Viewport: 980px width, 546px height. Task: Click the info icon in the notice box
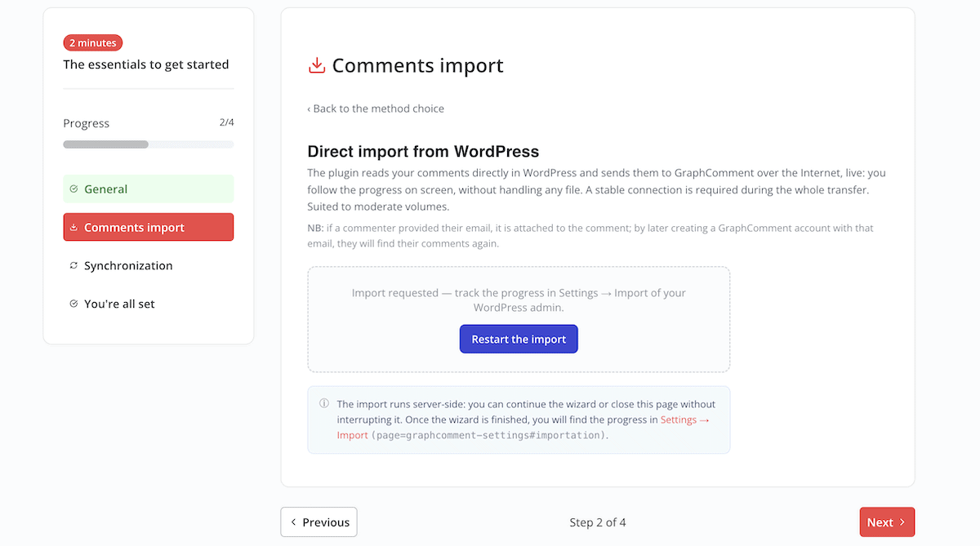tap(324, 403)
